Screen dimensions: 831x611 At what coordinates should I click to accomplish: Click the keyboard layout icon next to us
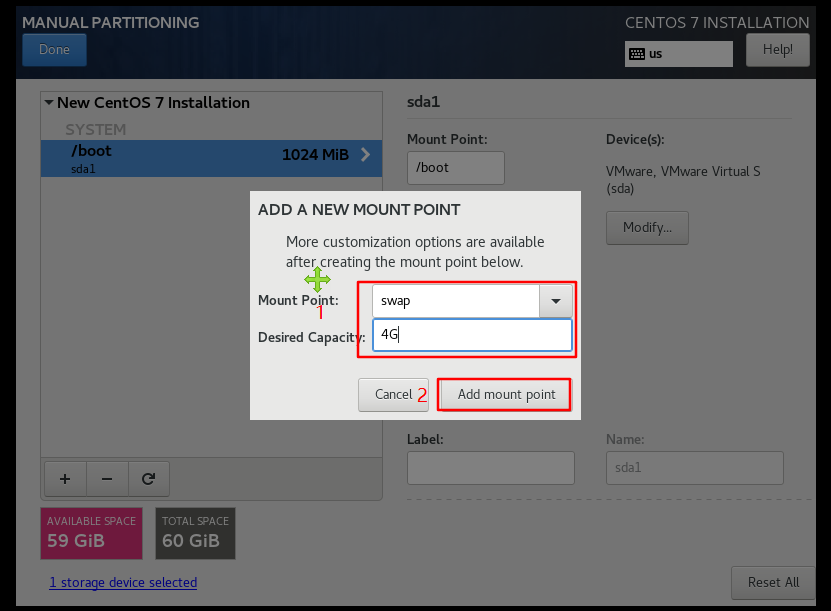pyautogui.click(x=637, y=54)
